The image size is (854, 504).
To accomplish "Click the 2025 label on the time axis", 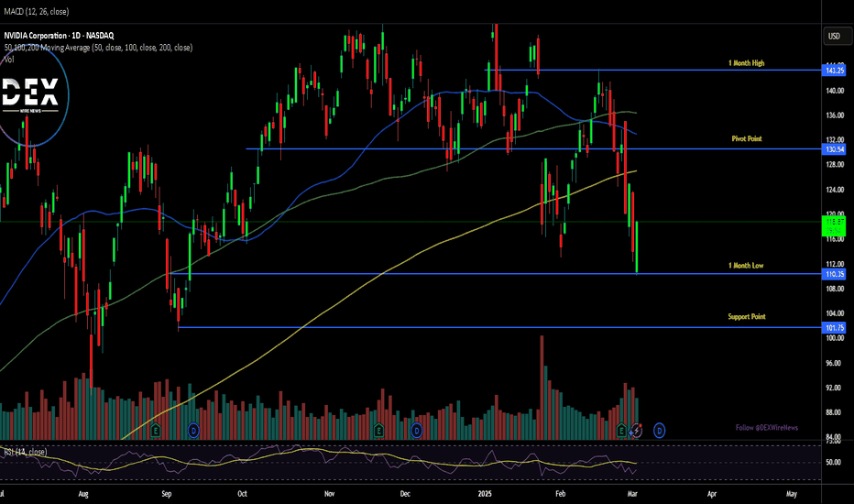I will click(485, 494).
